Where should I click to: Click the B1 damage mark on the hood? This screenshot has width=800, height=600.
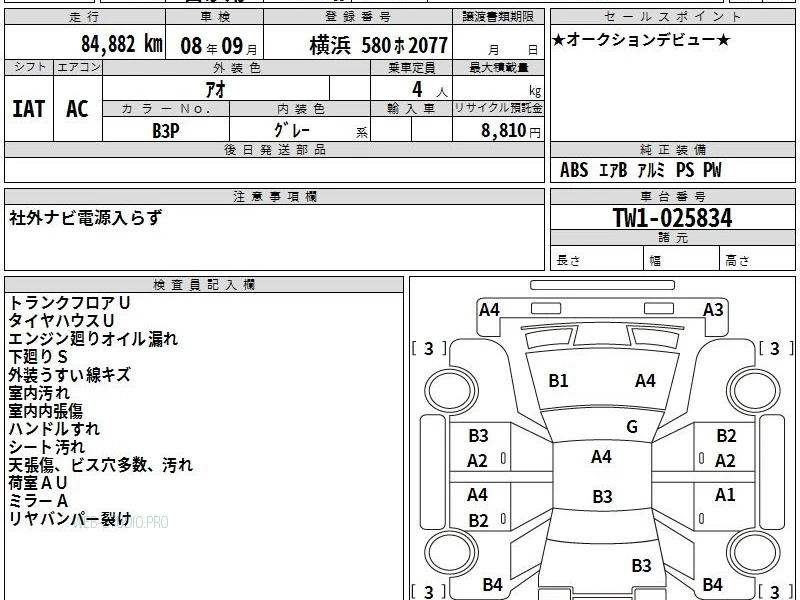(x=558, y=381)
